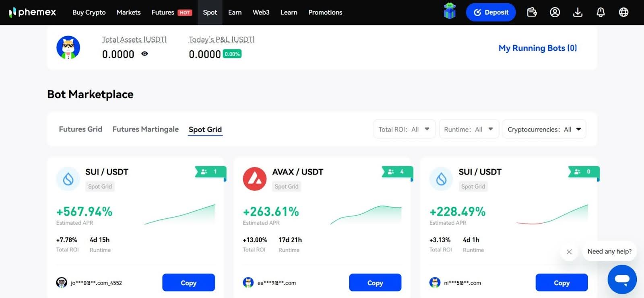Click the +263.61% APR trend chart
This screenshot has width=644, height=298.
[x=366, y=214]
